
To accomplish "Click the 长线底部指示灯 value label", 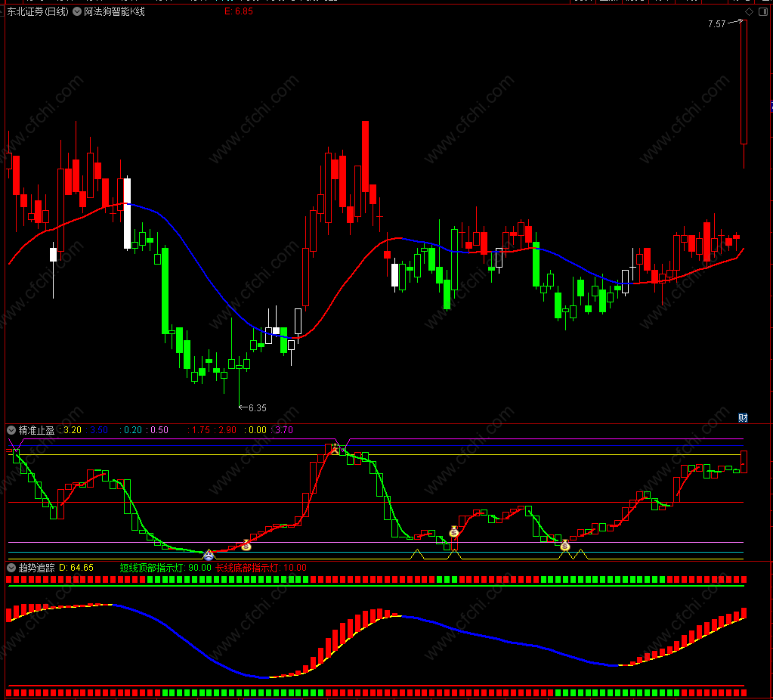I will tap(261, 568).
